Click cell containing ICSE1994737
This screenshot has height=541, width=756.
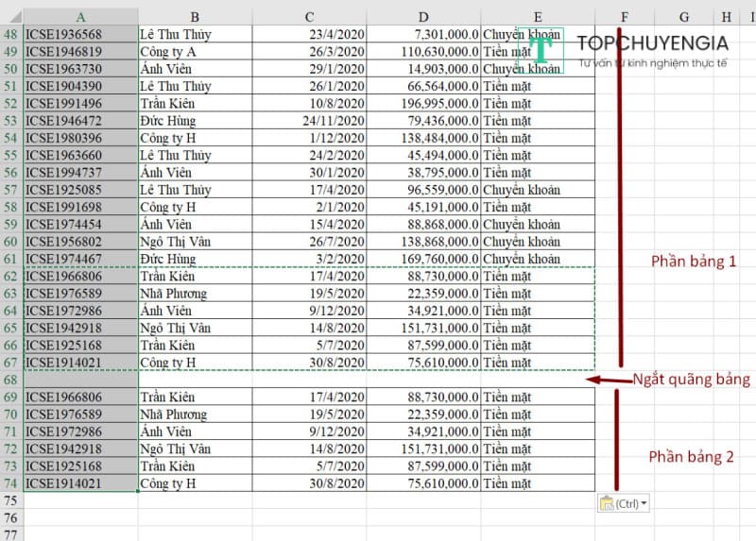[80, 173]
